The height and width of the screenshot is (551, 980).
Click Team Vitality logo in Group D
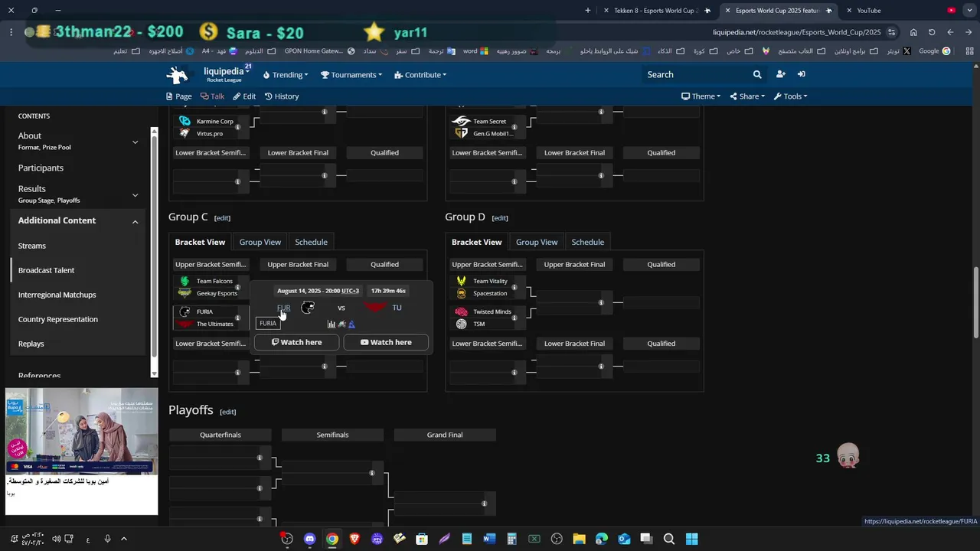pyautogui.click(x=461, y=281)
